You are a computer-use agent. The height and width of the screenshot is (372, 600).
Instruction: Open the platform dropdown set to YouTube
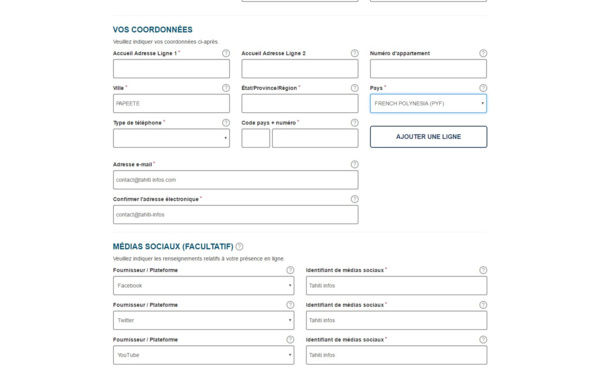(x=204, y=355)
